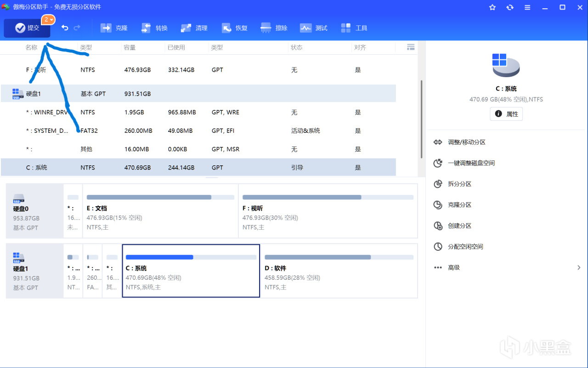Viewport: 588px width, 368px height.
Task: Click the 470.69GB capacity cell for C:
Action: (137, 168)
